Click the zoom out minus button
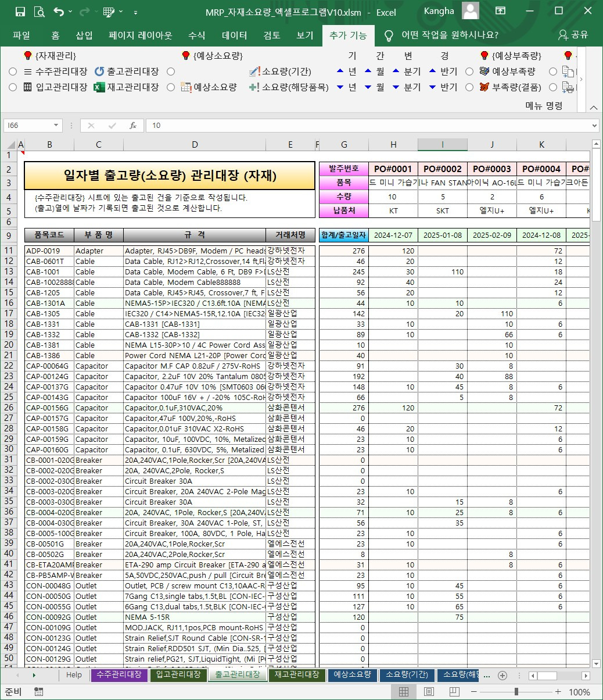This screenshot has width=603, height=700. click(x=475, y=692)
